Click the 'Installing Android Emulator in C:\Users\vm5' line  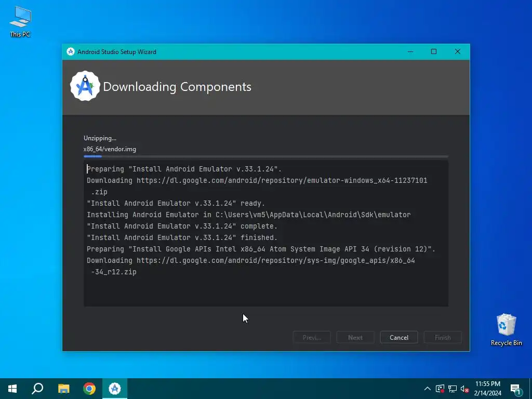pos(249,215)
